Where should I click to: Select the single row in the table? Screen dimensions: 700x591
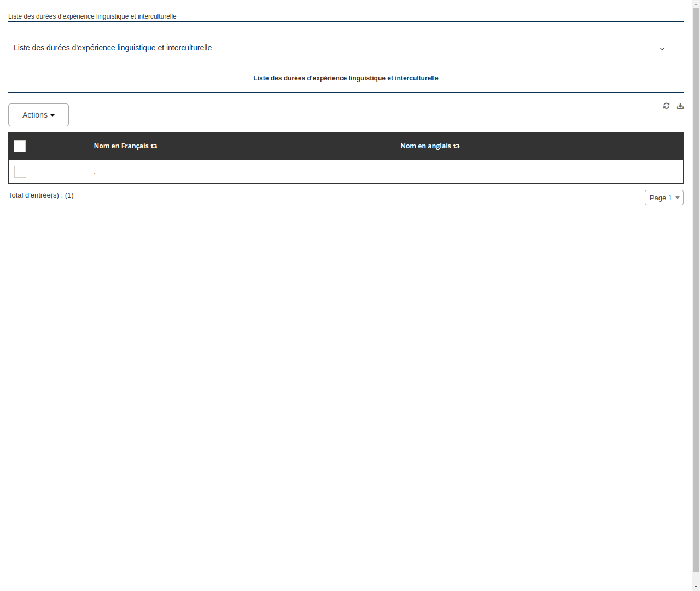219,171
